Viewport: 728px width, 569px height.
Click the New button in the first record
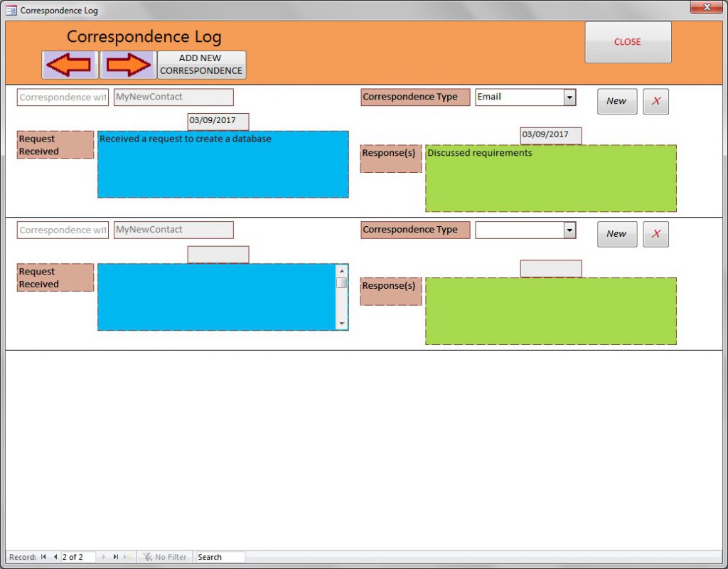(616, 101)
